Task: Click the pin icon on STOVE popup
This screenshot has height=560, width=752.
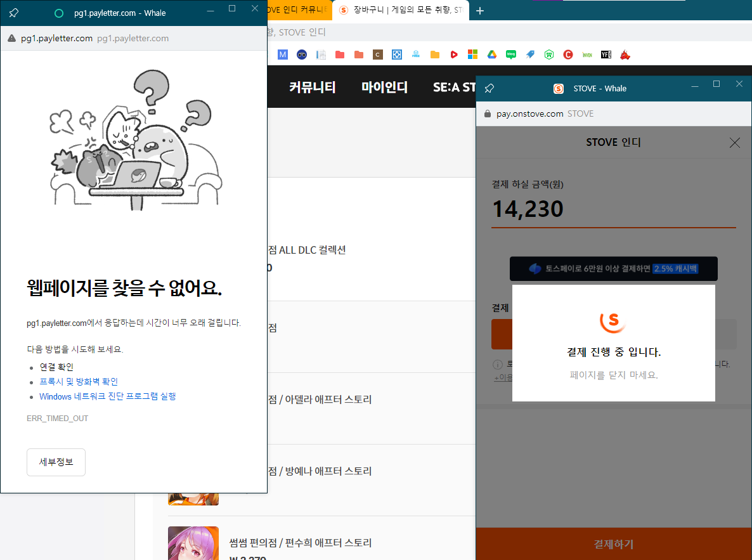Action: click(489, 89)
